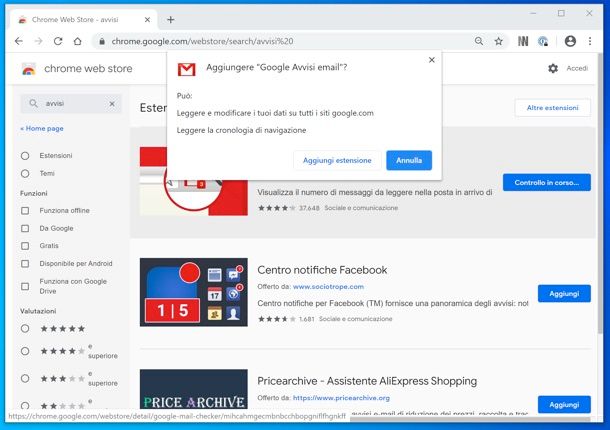Click the Controllo in corso... button

[x=547, y=183]
